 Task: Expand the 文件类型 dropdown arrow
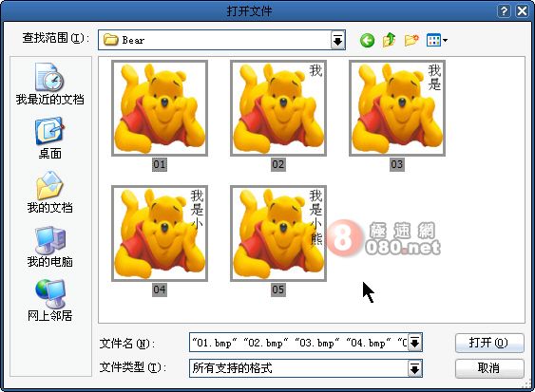[415, 368]
